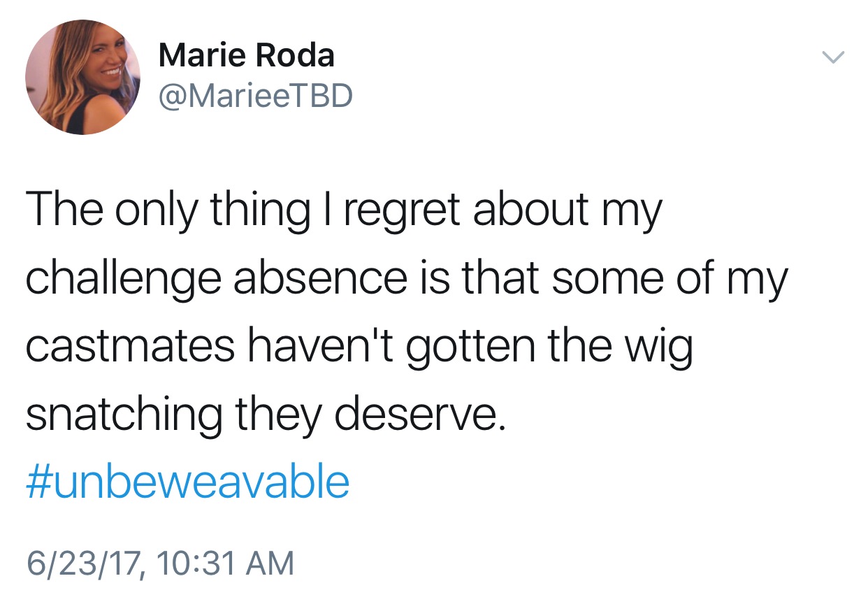Click the surname Roda in header
The height and width of the screenshot is (611, 868).
point(292,55)
